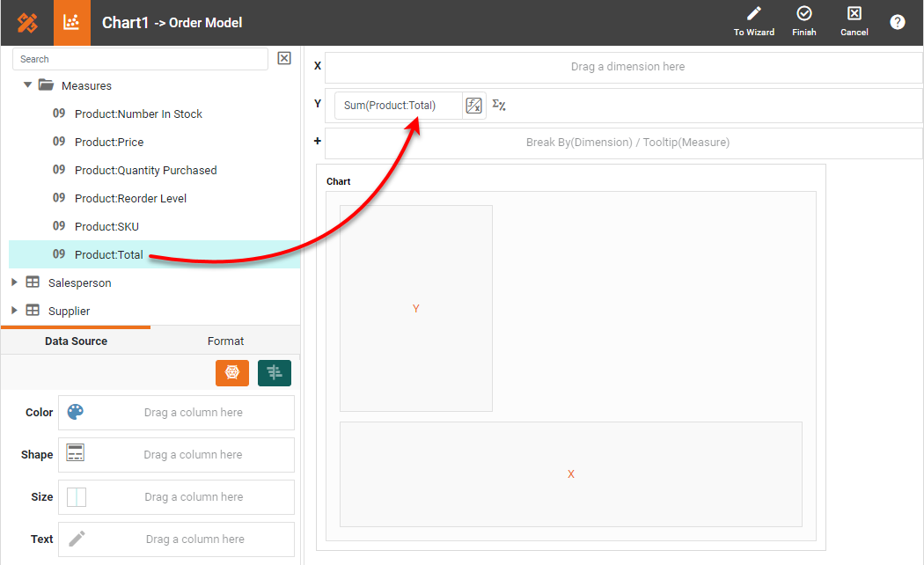Open the formula editor for Sum(Product:Total)

pyautogui.click(x=473, y=104)
